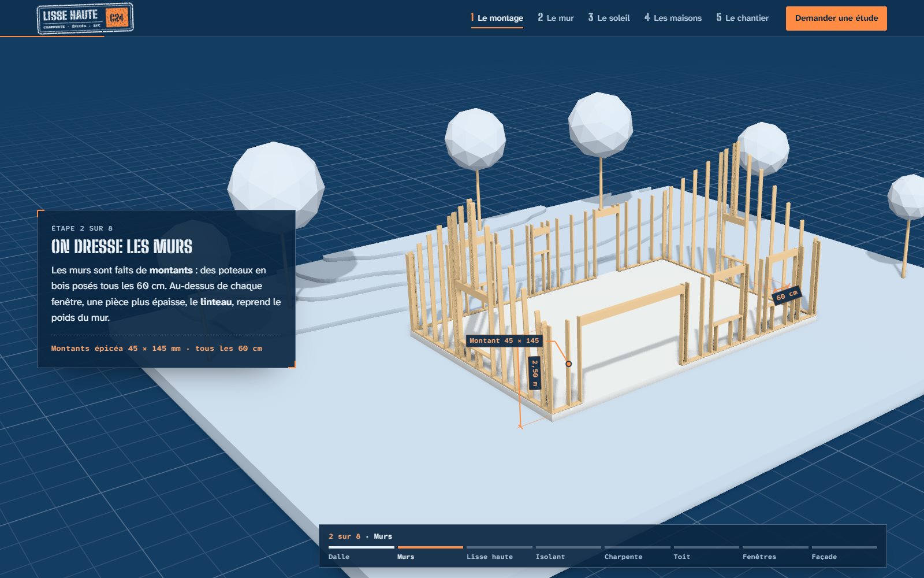The height and width of the screenshot is (578, 924).
Task: Jump to the Isolant step
Action: pos(568,554)
